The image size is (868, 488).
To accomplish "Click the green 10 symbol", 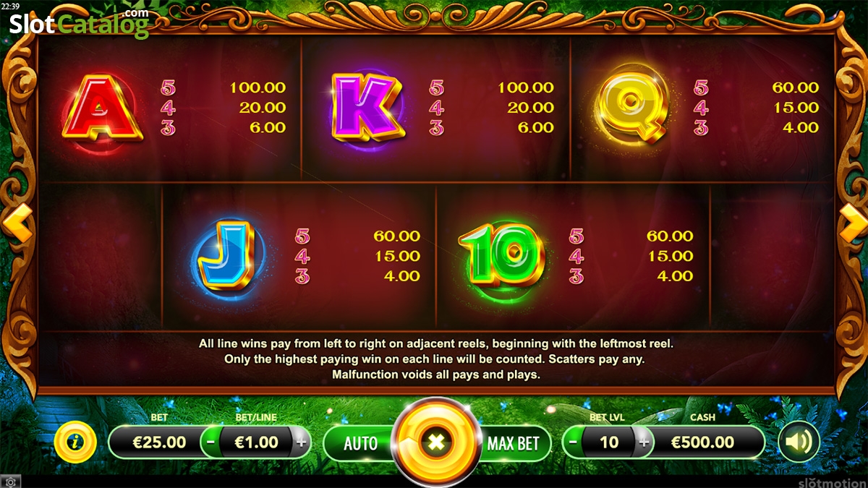I will point(501,253).
